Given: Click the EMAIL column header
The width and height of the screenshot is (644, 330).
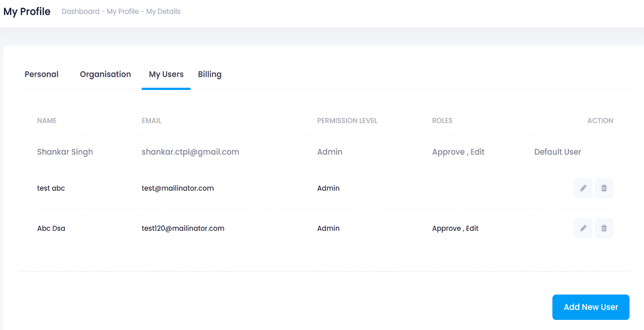Looking at the screenshot, I should (x=151, y=121).
